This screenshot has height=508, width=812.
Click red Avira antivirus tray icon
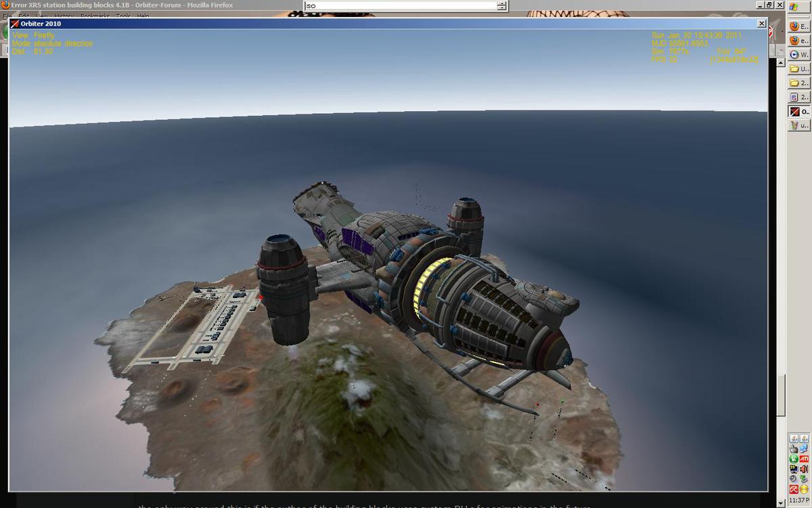pyautogui.click(x=794, y=489)
